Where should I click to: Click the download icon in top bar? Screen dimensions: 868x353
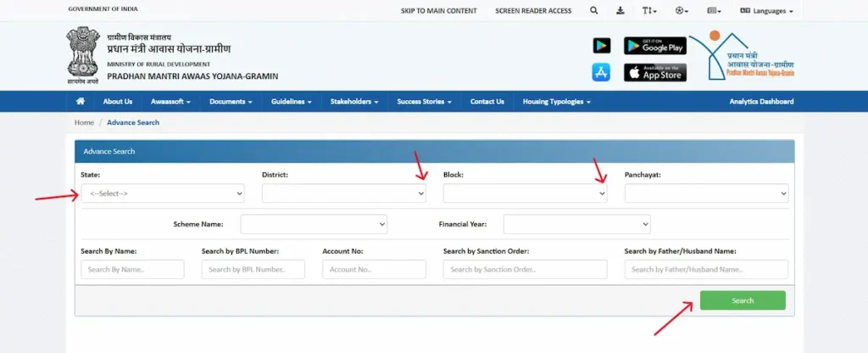(620, 10)
